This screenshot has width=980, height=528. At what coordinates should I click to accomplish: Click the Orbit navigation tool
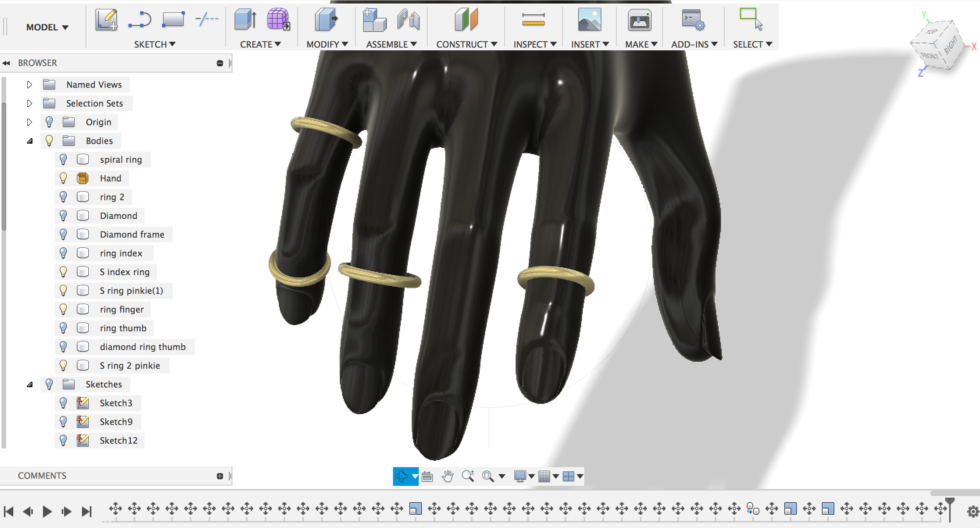(401, 476)
